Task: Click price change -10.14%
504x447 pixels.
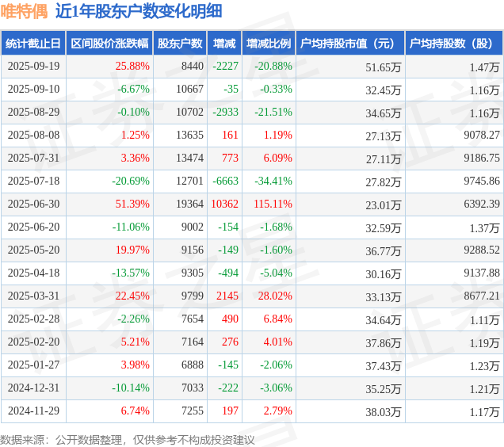Action: 131,388
